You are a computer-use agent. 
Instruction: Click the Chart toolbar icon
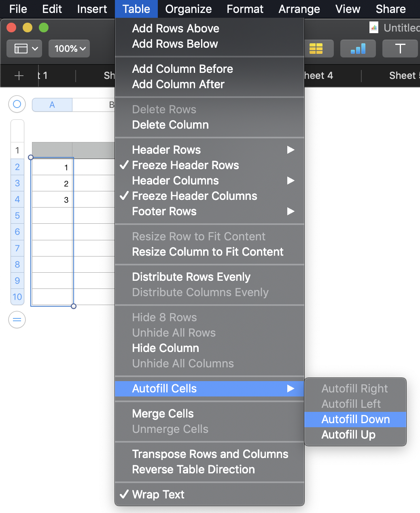click(x=358, y=49)
